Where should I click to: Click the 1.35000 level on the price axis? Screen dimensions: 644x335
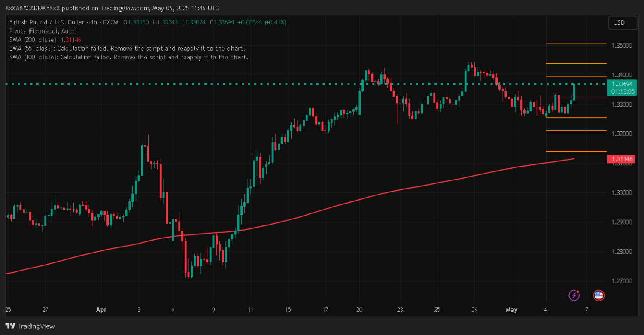[x=622, y=46]
